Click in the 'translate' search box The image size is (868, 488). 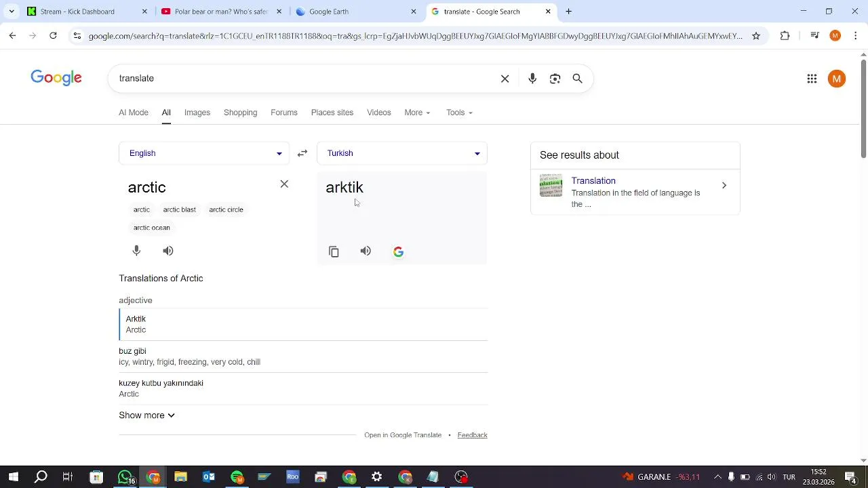coord(305,79)
